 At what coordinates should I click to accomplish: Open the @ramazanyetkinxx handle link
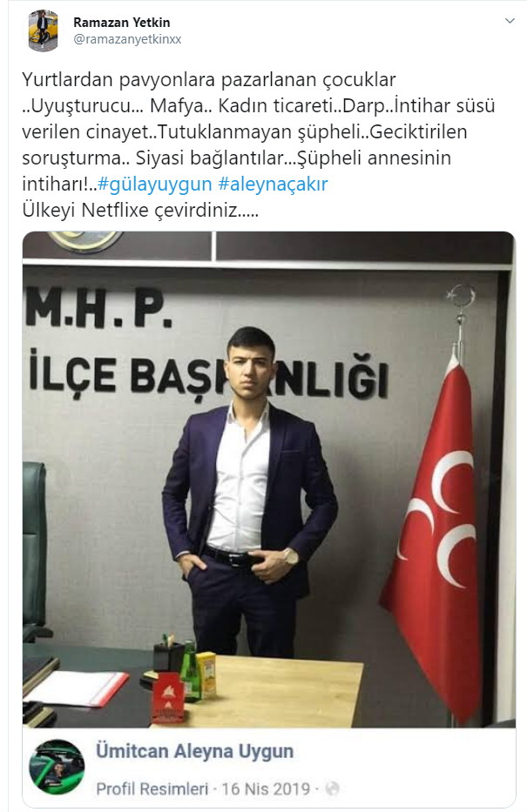click(127, 39)
